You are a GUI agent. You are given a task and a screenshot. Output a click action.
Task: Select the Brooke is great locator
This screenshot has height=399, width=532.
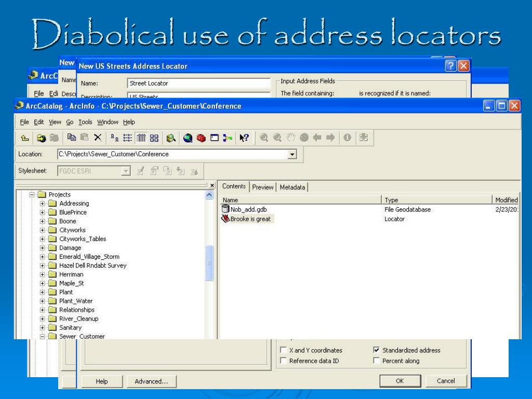[247, 219]
